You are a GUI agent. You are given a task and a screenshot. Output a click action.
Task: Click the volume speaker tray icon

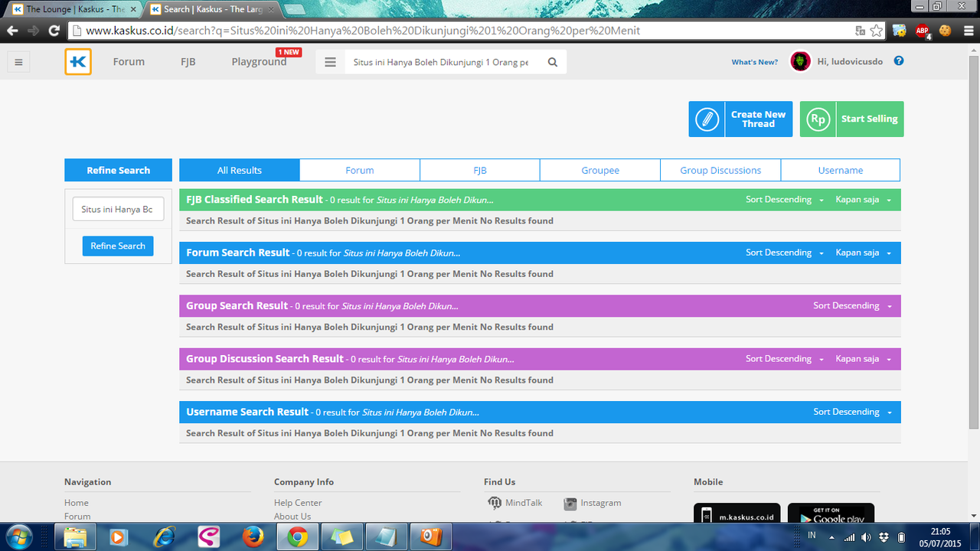point(866,537)
